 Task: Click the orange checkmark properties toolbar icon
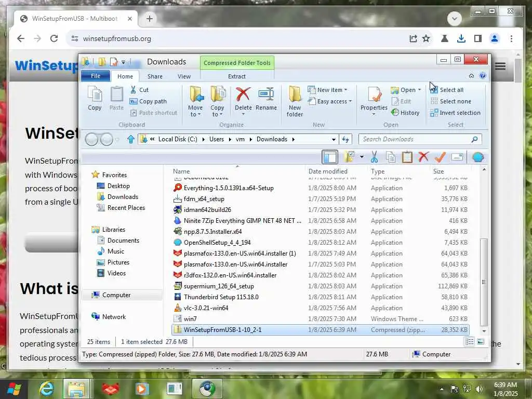click(x=440, y=157)
